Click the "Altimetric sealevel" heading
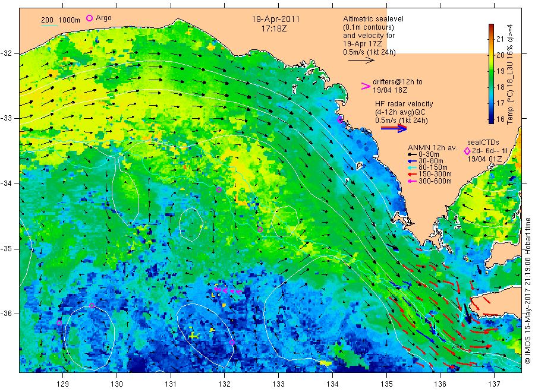 coord(373,19)
